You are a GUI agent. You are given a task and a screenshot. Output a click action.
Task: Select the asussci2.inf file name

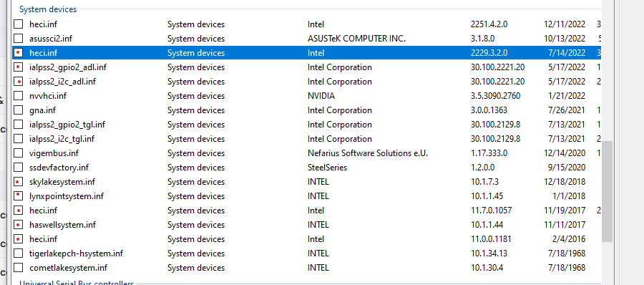[x=51, y=39]
